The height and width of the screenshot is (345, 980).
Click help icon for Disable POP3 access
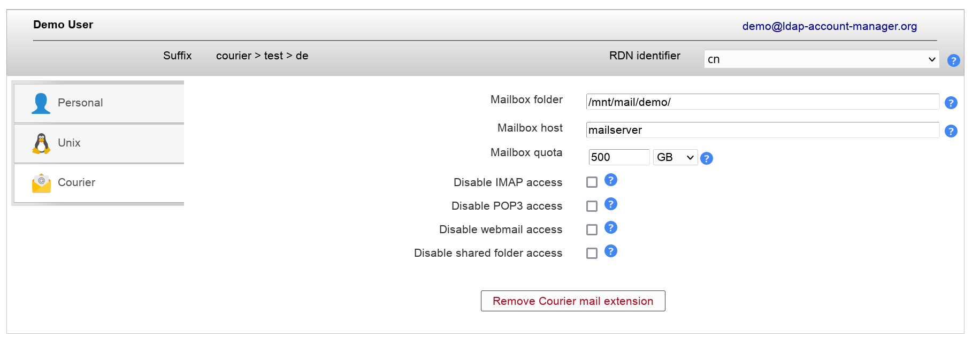point(610,204)
